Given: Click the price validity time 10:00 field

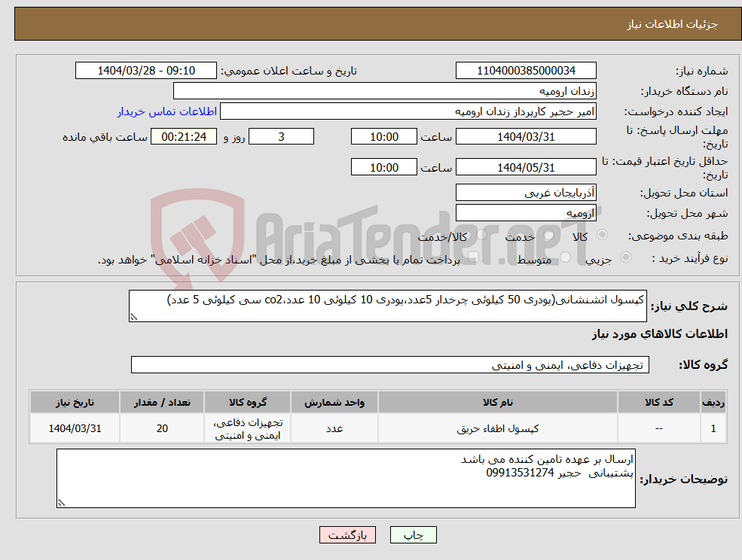Looking at the screenshot, I should pyautogui.click(x=383, y=167).
